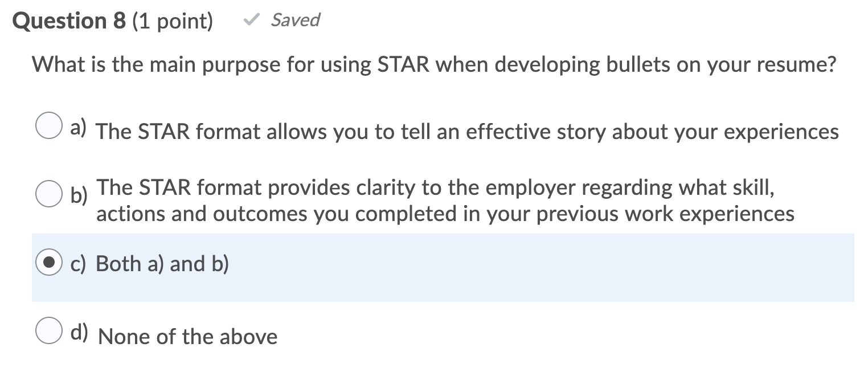This screenshot has width=868, height=376.
Task: Click the Saved status indicator
Action: click(x=296, y=21)
